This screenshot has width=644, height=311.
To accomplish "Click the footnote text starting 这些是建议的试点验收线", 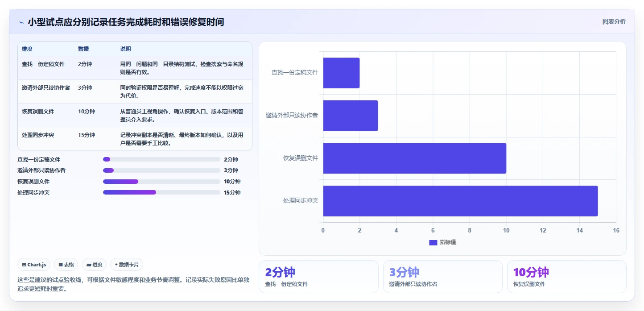I will click(x=133, y=284).
